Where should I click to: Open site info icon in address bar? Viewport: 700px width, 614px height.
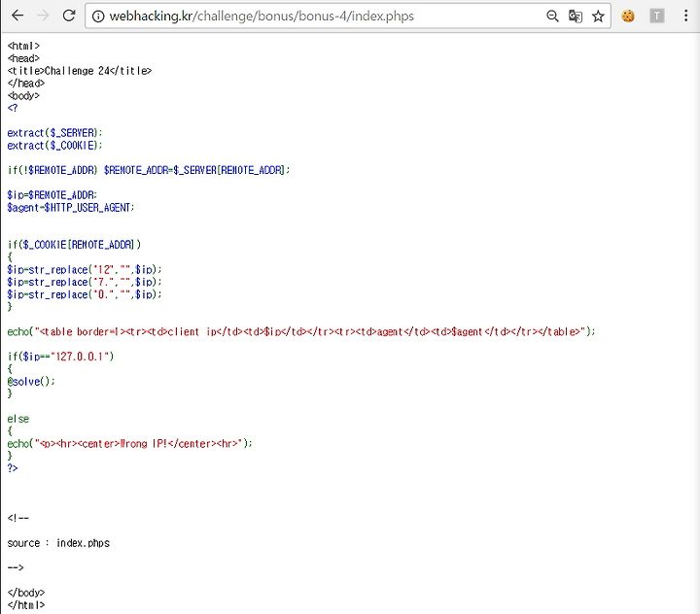[98, 17]
